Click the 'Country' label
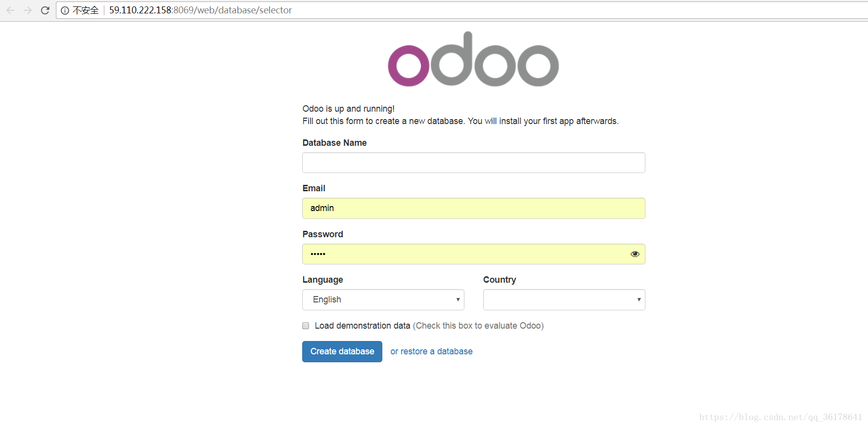 [x=500, y=280]
